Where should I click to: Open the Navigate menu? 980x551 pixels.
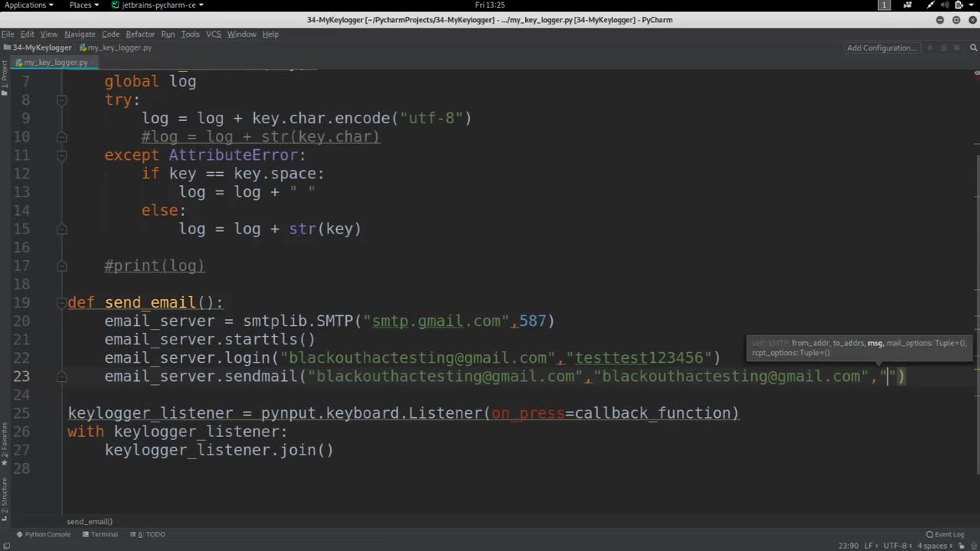(x=80, y=34)
